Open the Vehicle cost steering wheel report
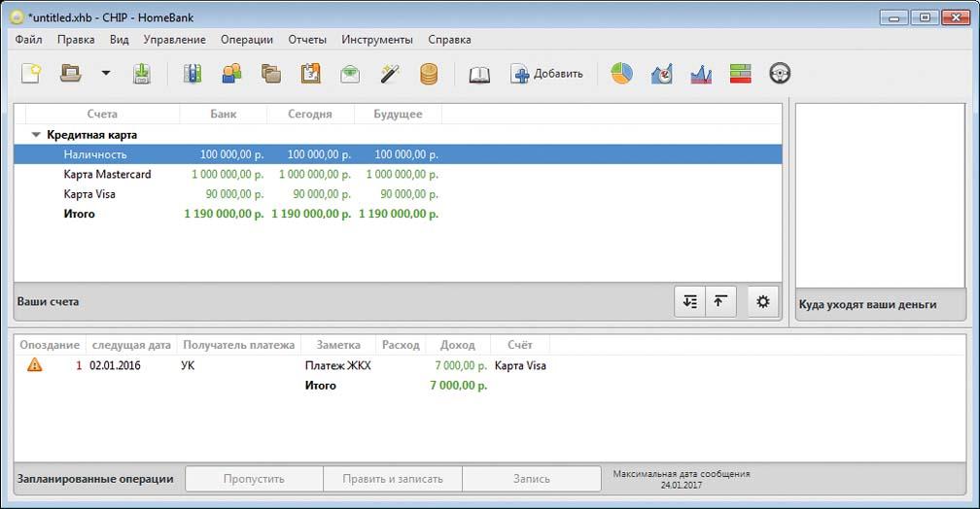Image resolution: width=980 pixels, height=509 pixels. tap(780, 74)
